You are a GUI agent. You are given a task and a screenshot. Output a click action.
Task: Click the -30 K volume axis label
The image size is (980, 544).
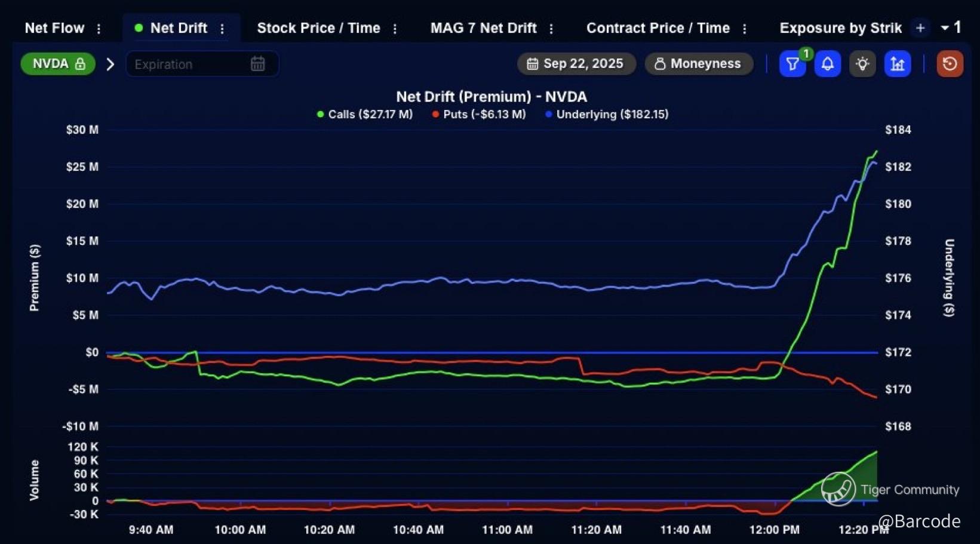[84, 514]
